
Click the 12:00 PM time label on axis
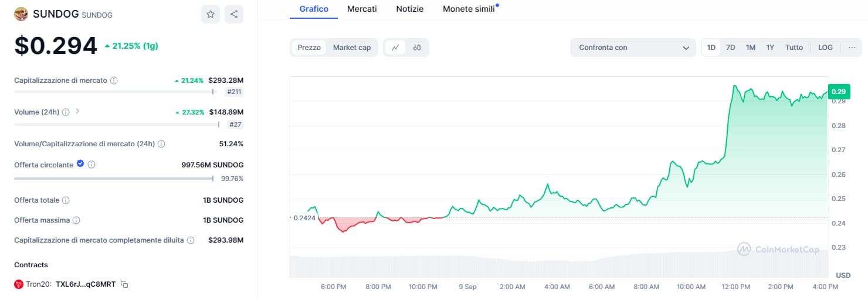point(736,287)
